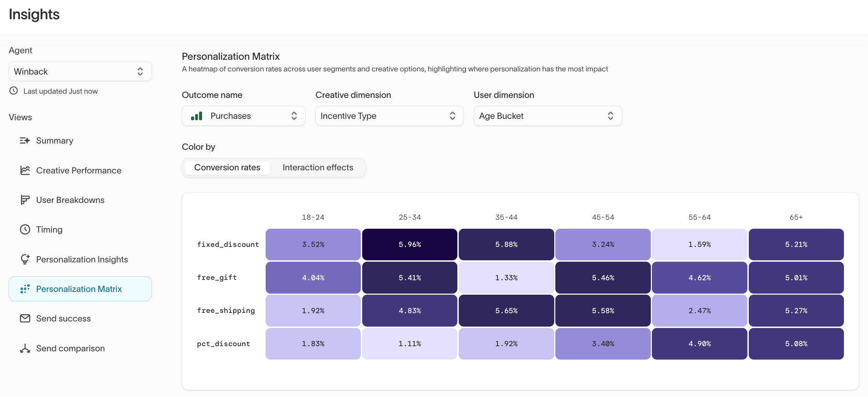This screenshot has width=868, height=397.
Task: Click the 1.92% pct_discount 35-44 cell
Action: 506,344
